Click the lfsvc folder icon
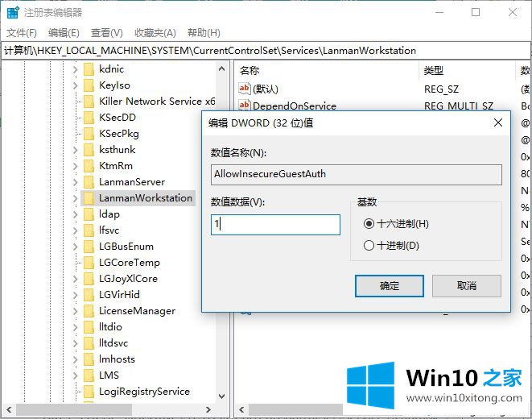Image resolution: width=532 pixels, height=419 pixels. (89, 230)
